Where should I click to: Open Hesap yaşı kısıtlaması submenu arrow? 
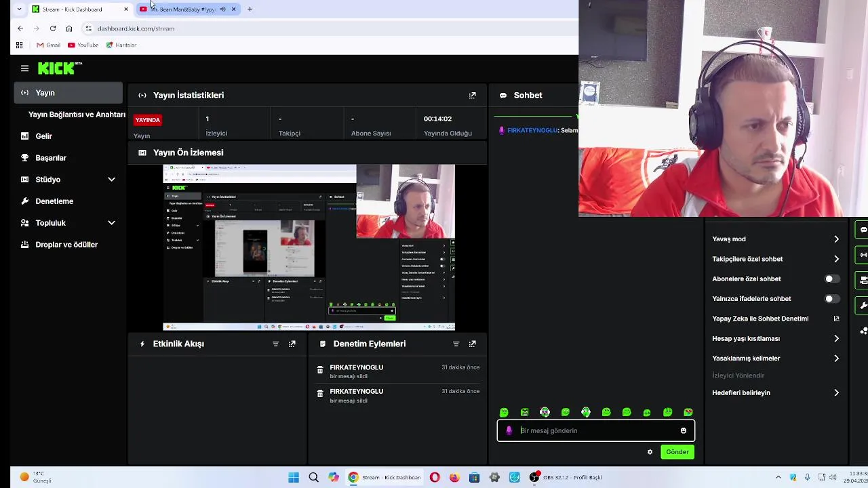coord(836,338)
